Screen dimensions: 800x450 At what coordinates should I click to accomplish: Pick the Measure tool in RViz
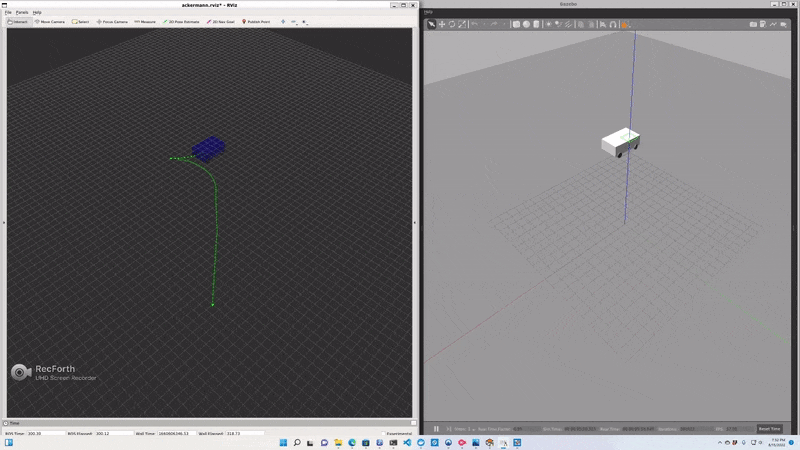(145, 21)
